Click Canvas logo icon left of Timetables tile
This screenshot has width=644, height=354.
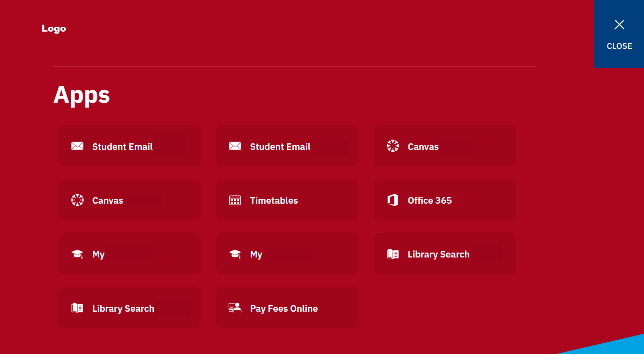[77, 200]
